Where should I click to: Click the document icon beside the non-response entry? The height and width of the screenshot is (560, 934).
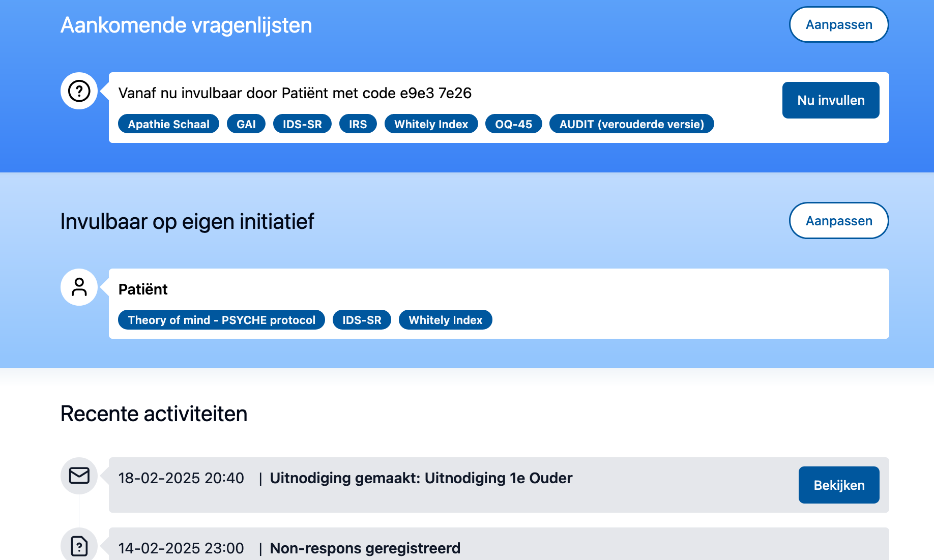click(x=79, y=545)
